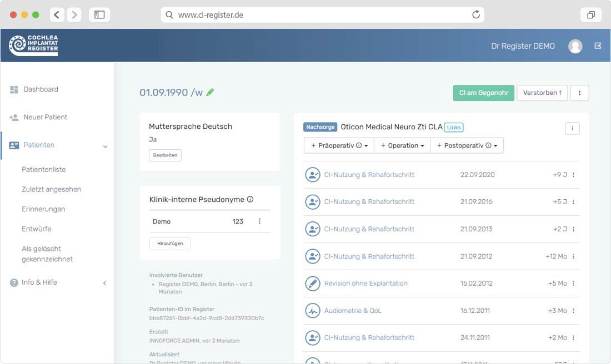
Task: Open the Operation dropdown menu
Action: [x=402, y=145]
